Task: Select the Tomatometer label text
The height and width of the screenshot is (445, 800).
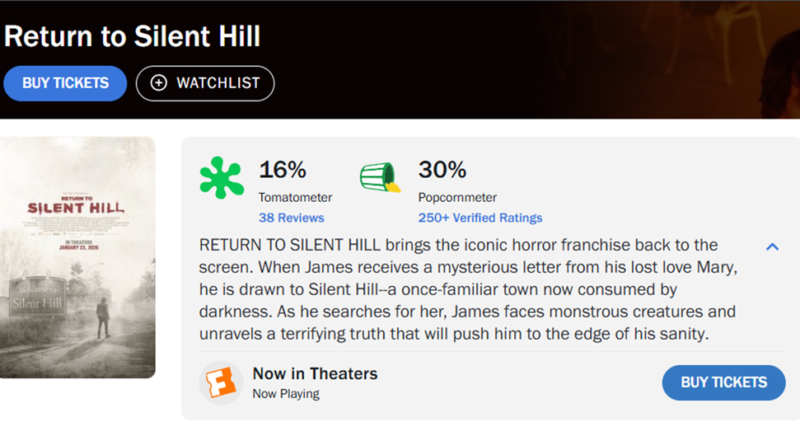Action: point(295,197)
